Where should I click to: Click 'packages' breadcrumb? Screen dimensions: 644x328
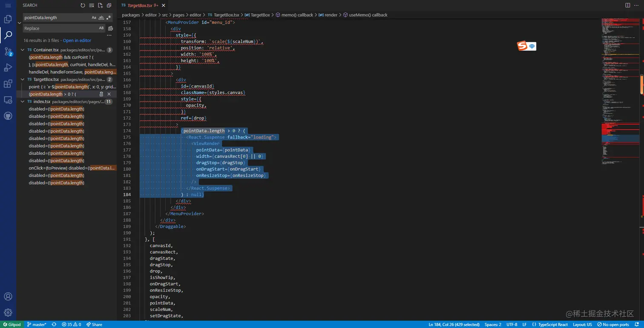131,15
